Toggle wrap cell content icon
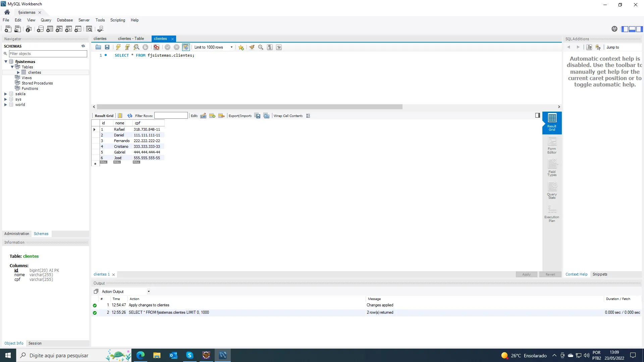 (x=308, y=116)
